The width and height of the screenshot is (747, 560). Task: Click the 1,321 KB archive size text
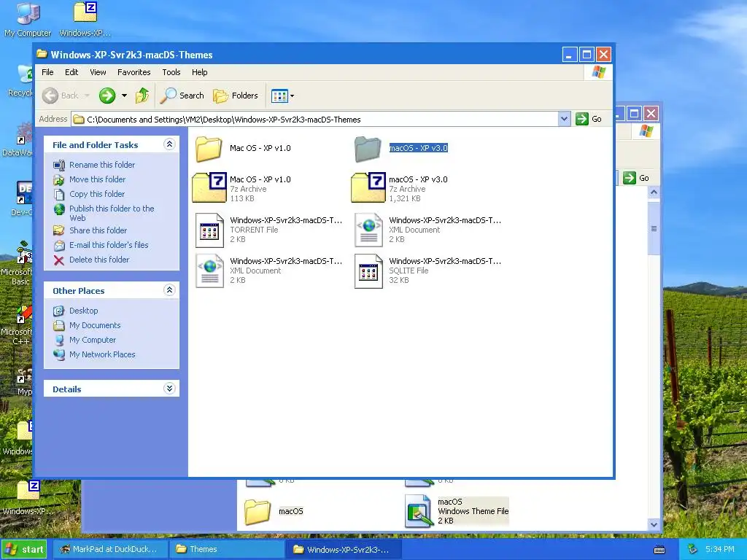click(404, 198)
